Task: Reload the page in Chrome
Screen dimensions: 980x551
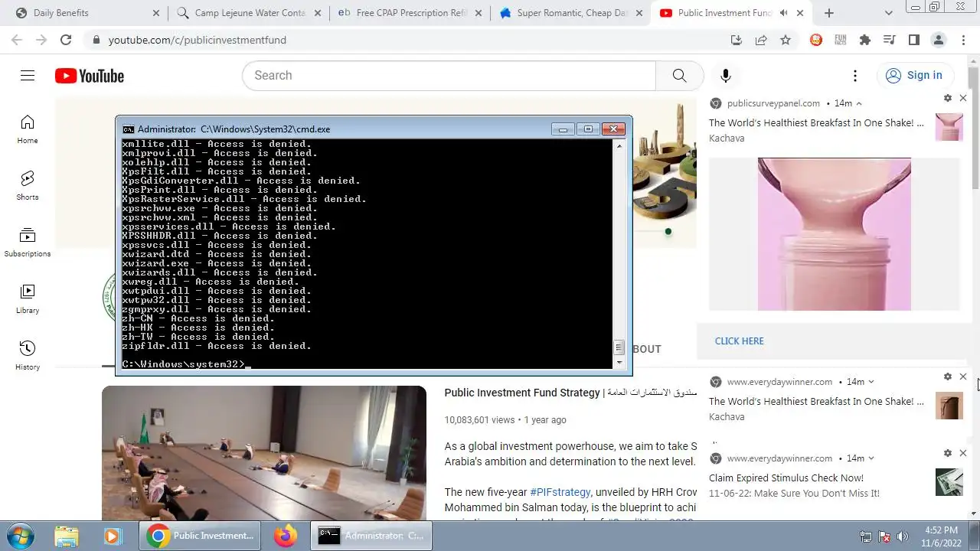Action: click(66, 40)
